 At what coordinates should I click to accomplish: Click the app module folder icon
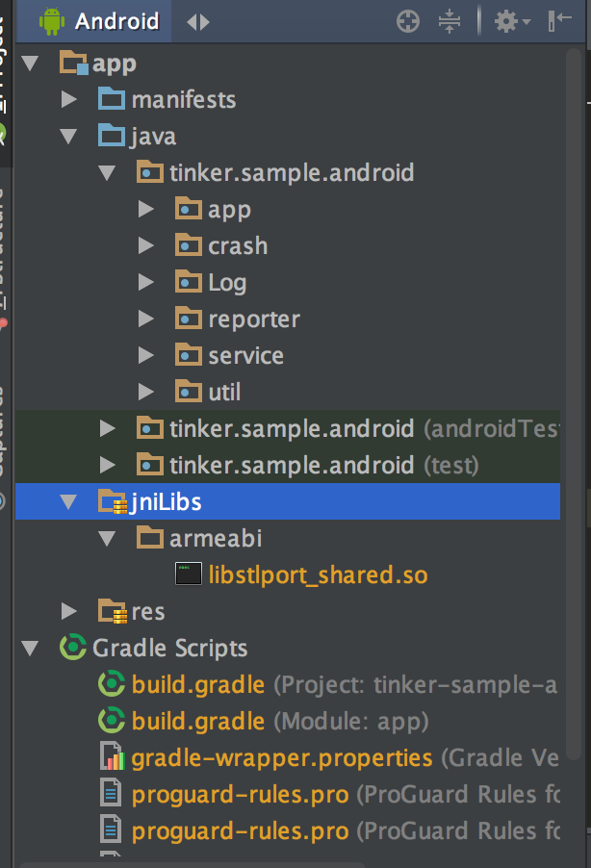74,63
